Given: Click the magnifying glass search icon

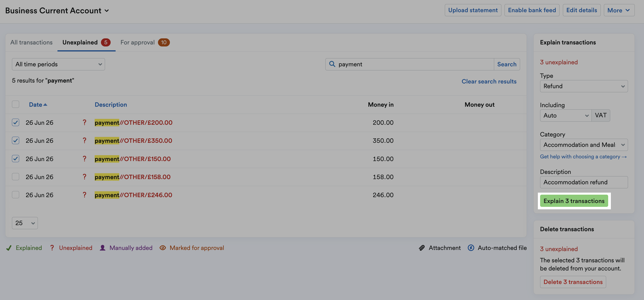Looking at the screenshot, I should 332,64.
